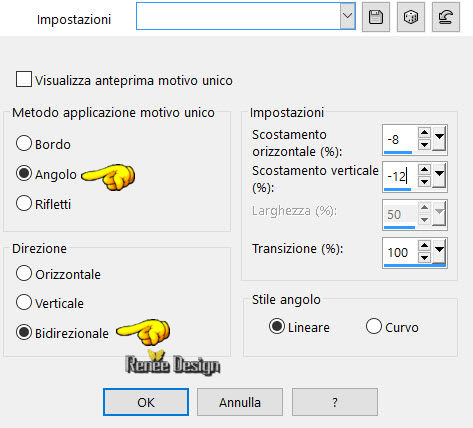The width and height of the screenshot is (473, 428).
Task: Click the save preset floppy disk icon
Action: click(x=376, y=17)
